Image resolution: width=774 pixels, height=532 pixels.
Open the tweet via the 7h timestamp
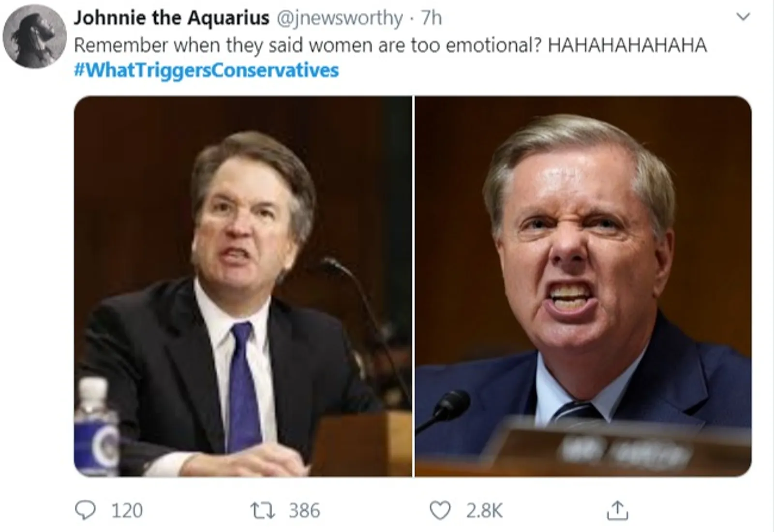pos(432,18)
